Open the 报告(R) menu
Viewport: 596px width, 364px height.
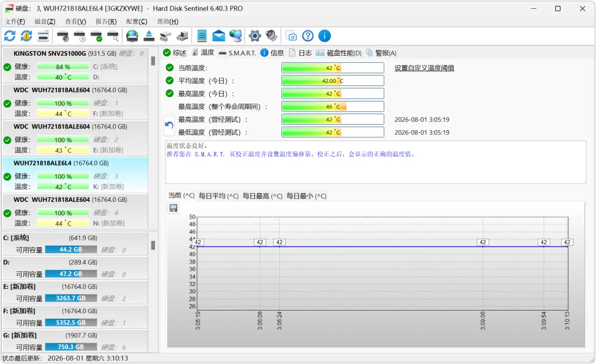(x=106, y=22)
